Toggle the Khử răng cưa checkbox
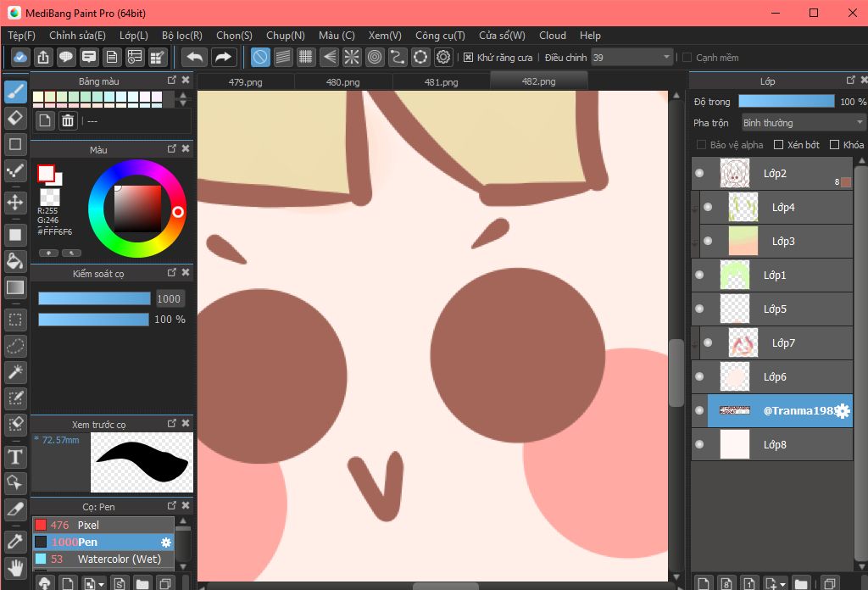The image size is (868, 590). [468, 58]
